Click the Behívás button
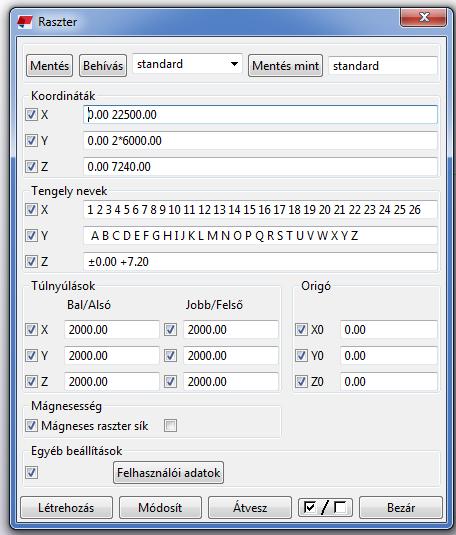456x535 pixels. [103, 66]
